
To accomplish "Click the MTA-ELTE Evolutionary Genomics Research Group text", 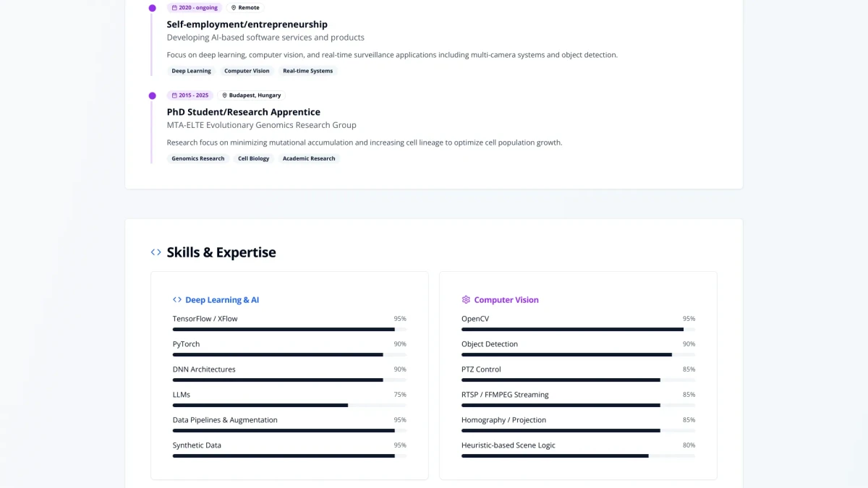I will pyautogui.click(x=261, y=125).
